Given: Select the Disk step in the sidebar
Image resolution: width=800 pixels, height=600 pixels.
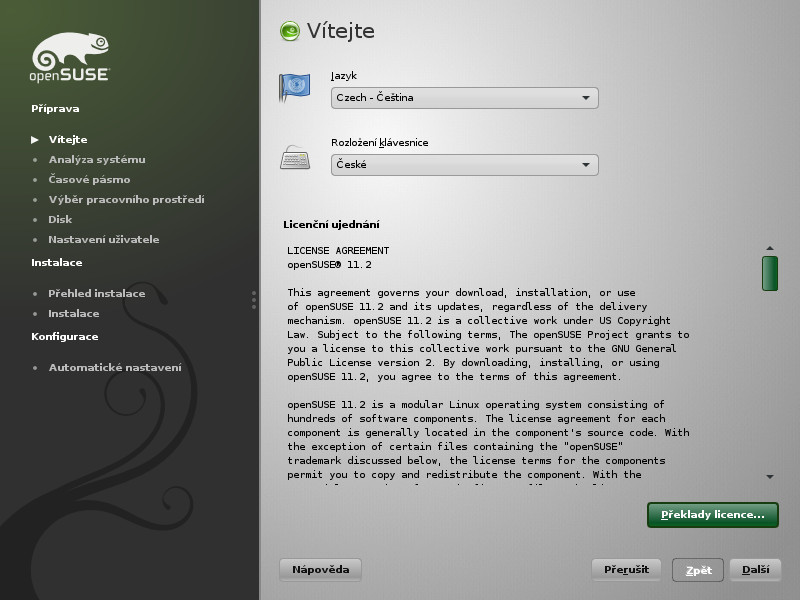Looking at the screenshot, I should tap(60, 219).
